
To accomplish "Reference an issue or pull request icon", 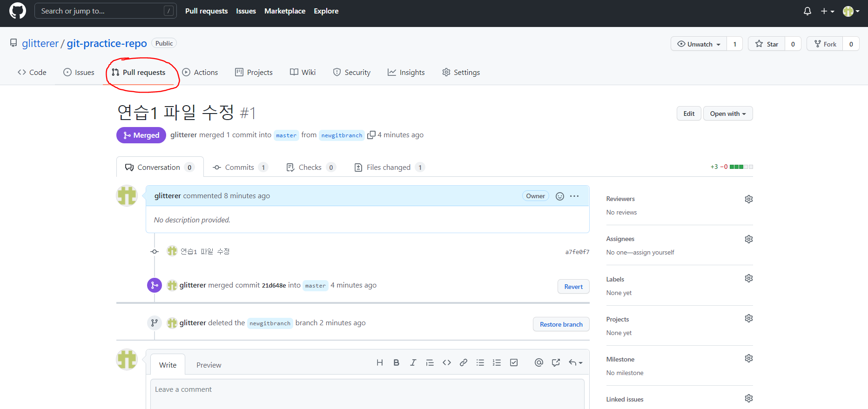I will coord(556,362).
